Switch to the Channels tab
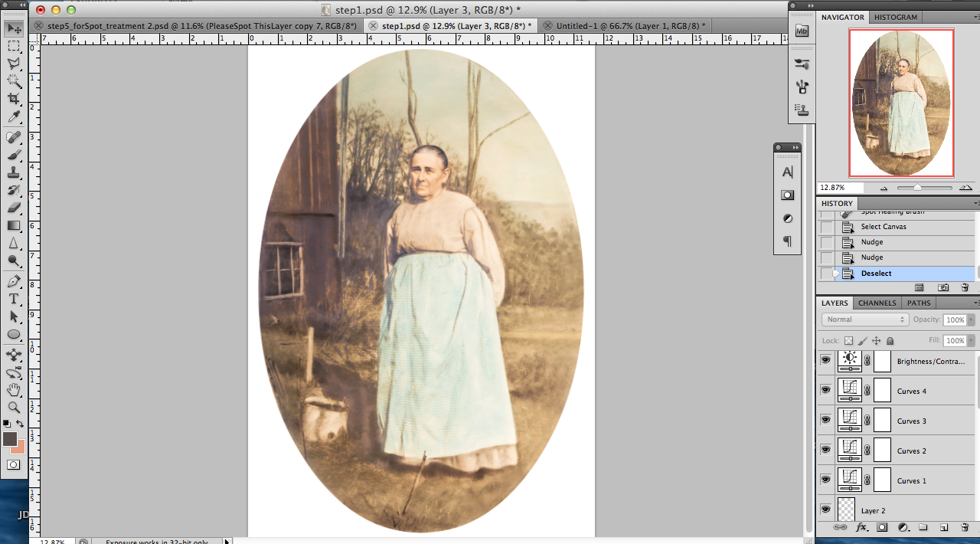980x544 pixels. point(876,303)
